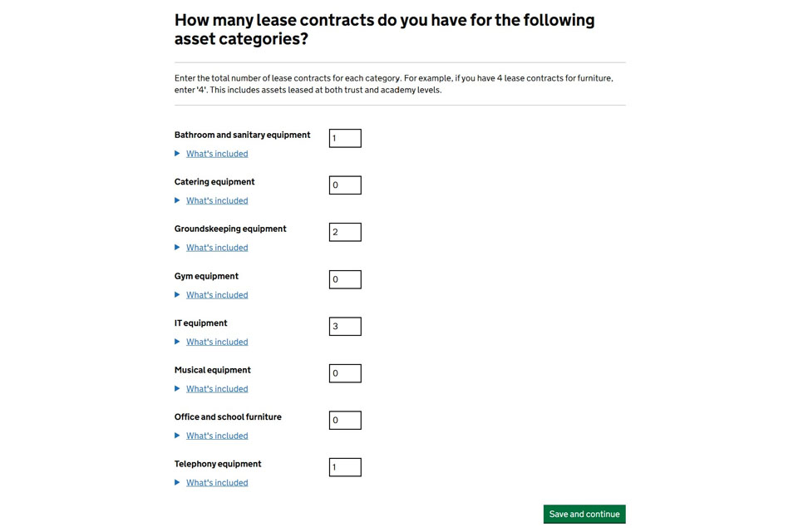Click the Musical equipment input box
798x532 pixels.
point(345,373)
